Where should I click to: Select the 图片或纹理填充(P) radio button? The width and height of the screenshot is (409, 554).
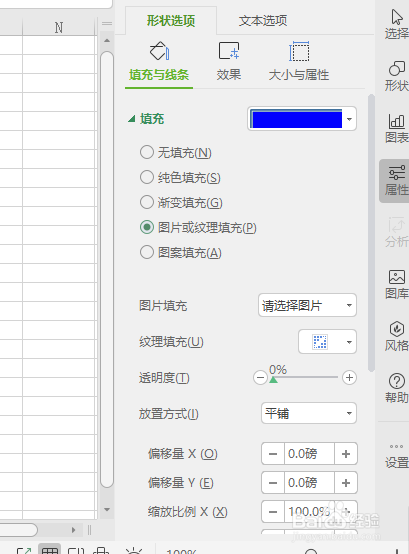click(147, 227)
